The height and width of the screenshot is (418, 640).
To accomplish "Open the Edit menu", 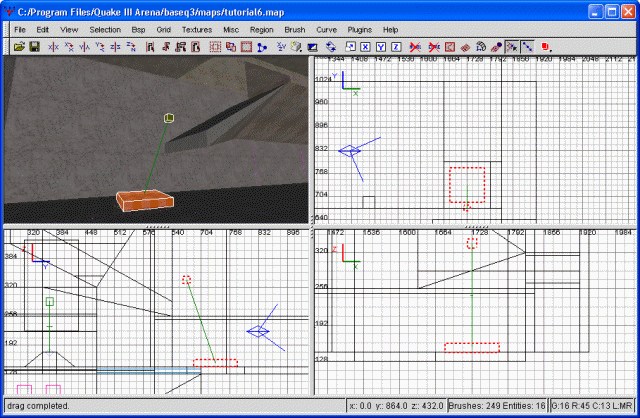I will click(42, 30).
